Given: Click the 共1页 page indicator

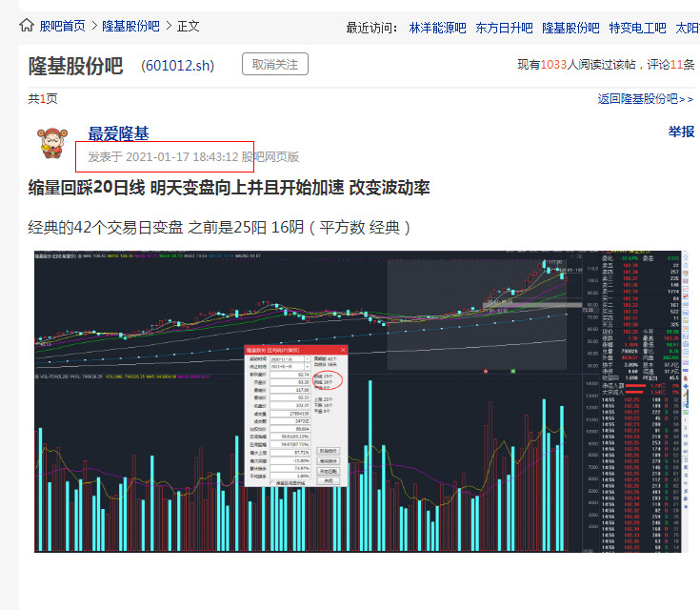Looking at the screenshot, I should click(43, 99).
